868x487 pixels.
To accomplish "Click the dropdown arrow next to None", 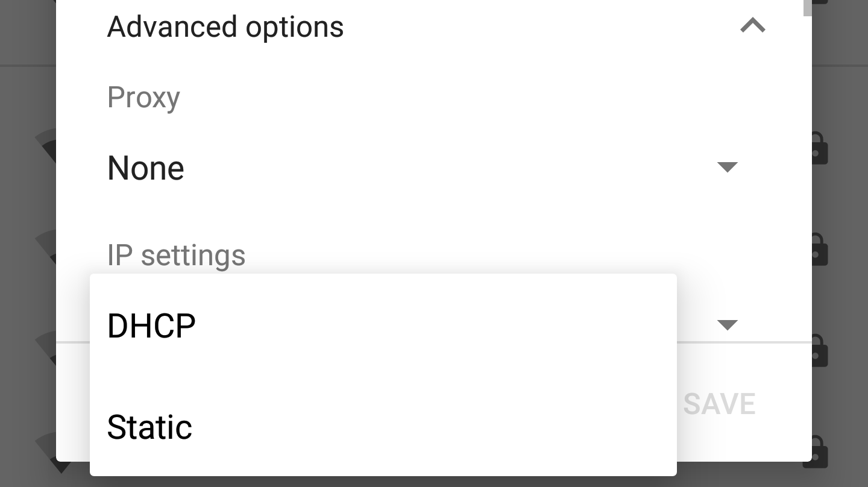I will (728, 167).
